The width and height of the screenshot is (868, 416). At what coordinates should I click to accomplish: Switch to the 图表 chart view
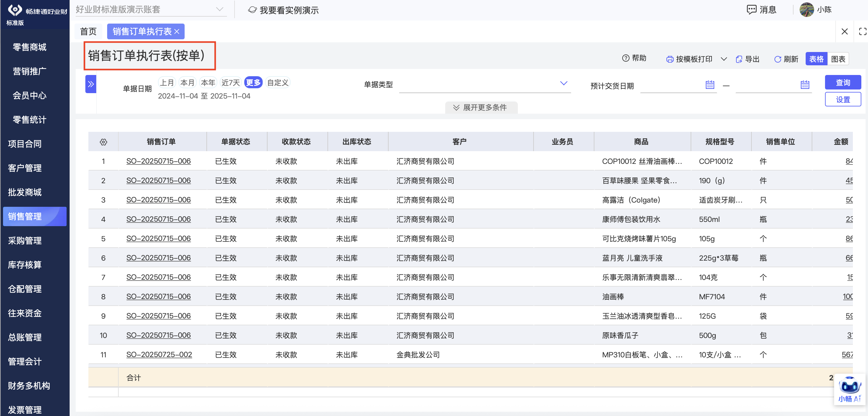click(838, 59)
